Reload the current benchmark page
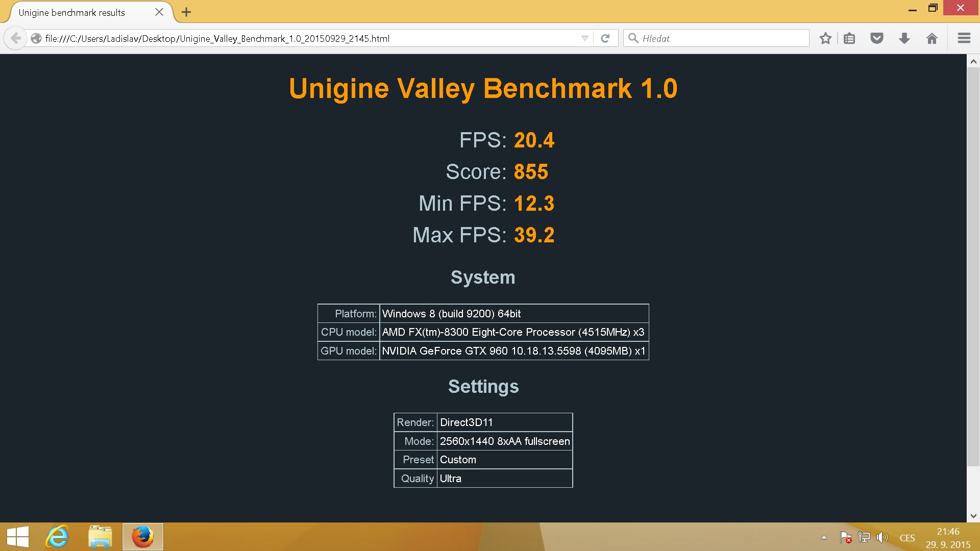 coord(605,38)
